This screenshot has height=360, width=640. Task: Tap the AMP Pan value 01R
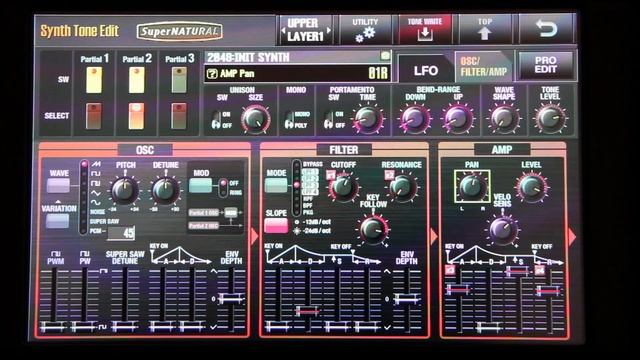377,73
